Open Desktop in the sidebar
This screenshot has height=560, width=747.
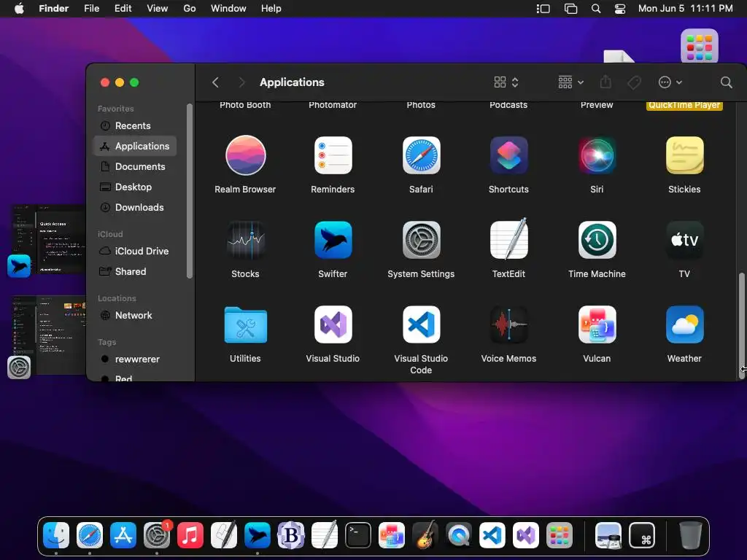click(x=135, y=187)
